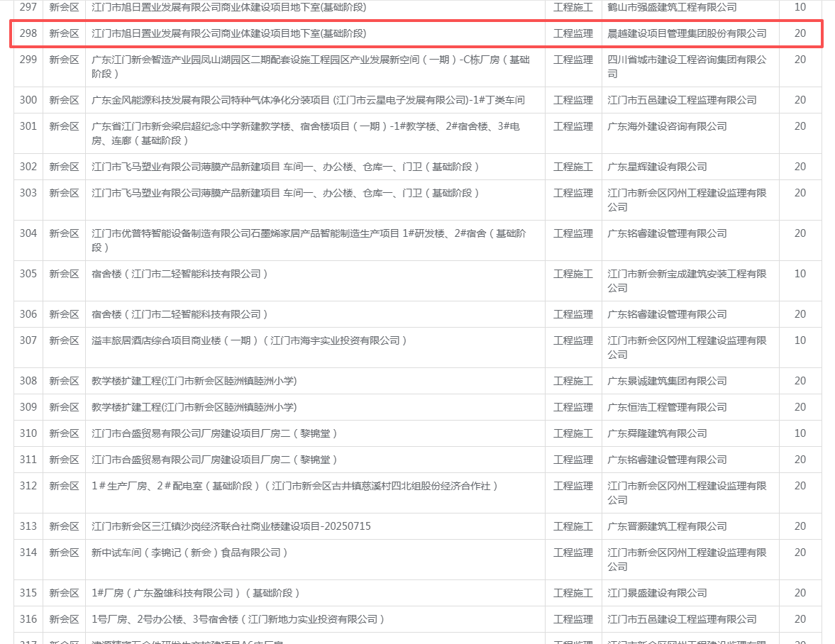The image size is (835, 644).
Task: Select 广东景诚建筑集团有限公司 company cell
Action: tap(667, 381)
